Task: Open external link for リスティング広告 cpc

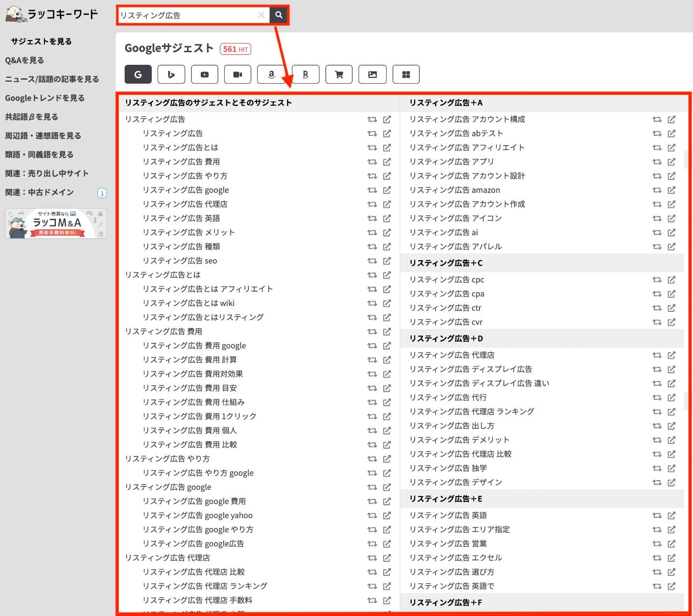Action: pos(672,280)
